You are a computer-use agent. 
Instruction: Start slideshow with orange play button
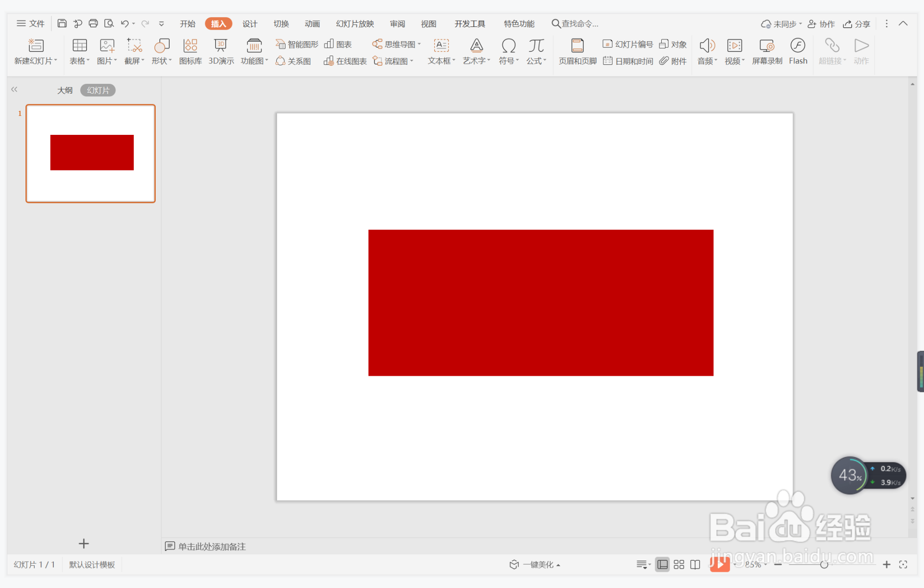(719, 564)
